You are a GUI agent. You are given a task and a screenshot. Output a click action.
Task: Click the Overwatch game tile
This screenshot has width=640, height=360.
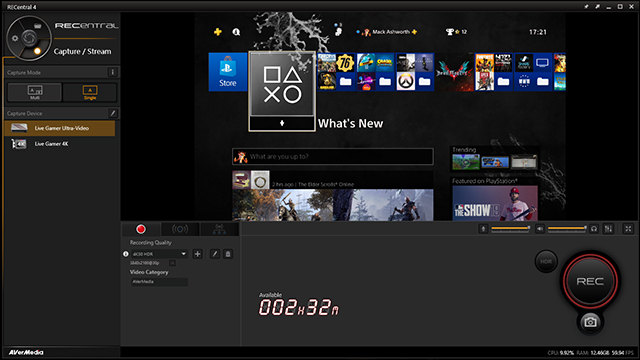point(406,82)
